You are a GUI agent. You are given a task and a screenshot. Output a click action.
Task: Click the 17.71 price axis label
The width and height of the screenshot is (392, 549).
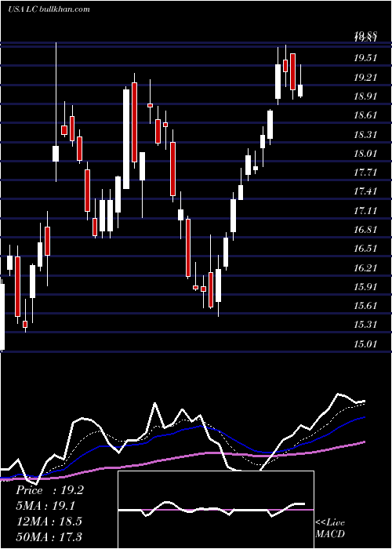pyautogui.click(x=365, y=173)
